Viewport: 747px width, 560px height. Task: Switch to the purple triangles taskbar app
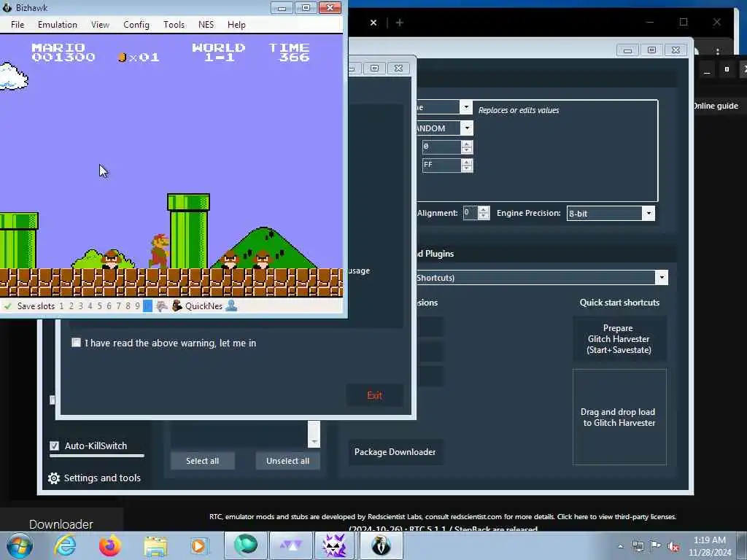[290, 545]
